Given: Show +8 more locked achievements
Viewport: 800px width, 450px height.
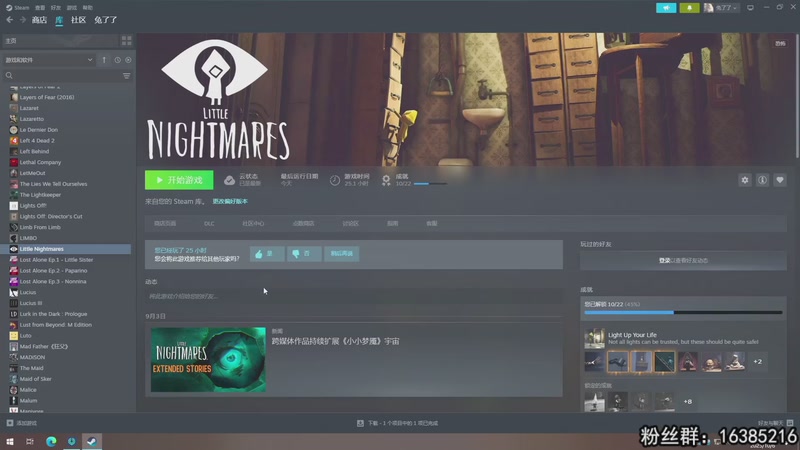Looking at the screenshot, I should [688, 402].
